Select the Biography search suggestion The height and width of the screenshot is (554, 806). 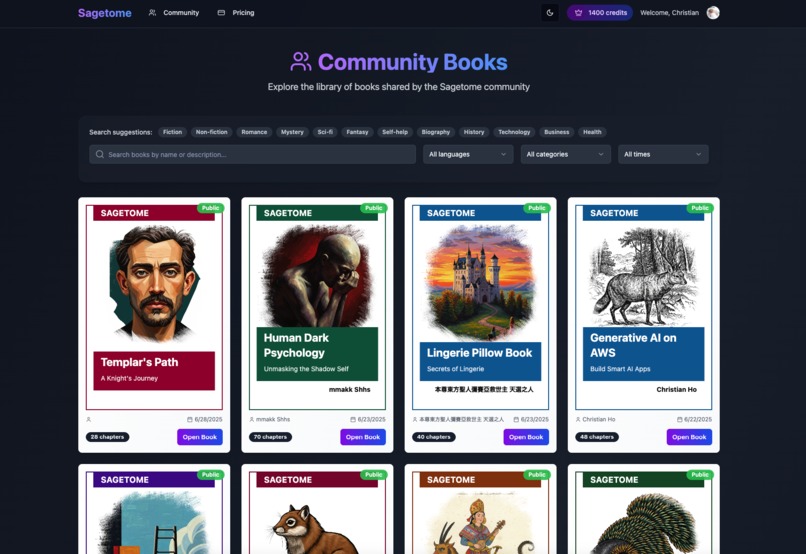click(435, 132)
